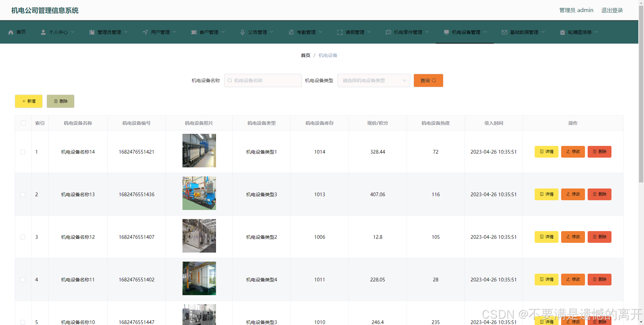This screenshot has width=644, height=325.
Task: Expand the 个人中心 chevron
Action: pos(72,32)
